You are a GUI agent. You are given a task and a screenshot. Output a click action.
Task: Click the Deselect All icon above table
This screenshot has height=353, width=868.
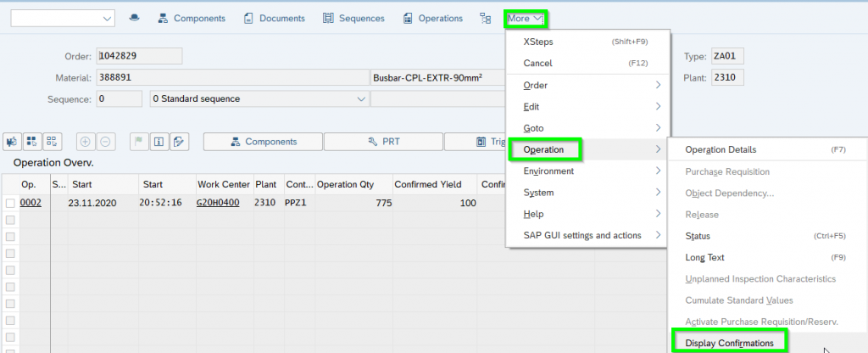pos(52,142)
